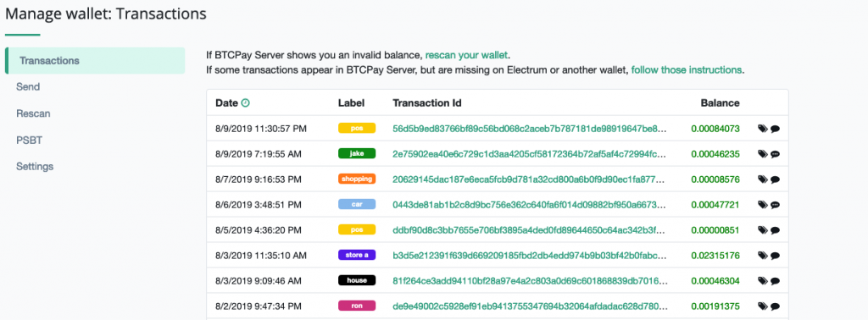Click the tag icon for the jake transaction
Image resolution: width=868 pixels, height=320 pixels.
763,154
